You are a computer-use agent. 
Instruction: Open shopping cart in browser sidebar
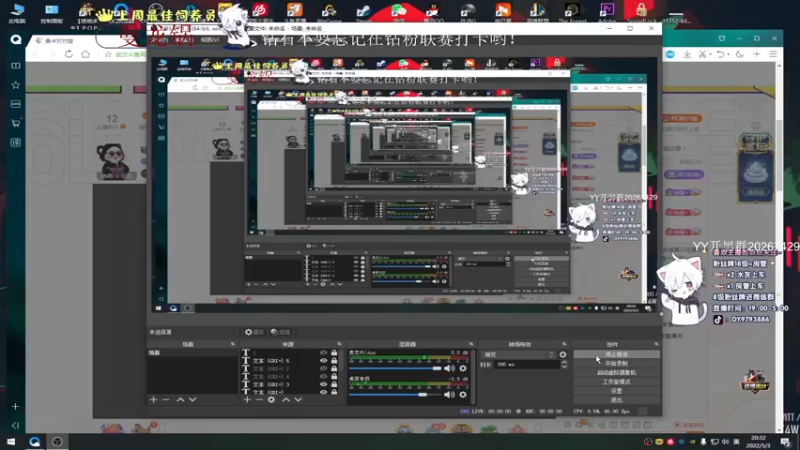[x=16, y=123]
